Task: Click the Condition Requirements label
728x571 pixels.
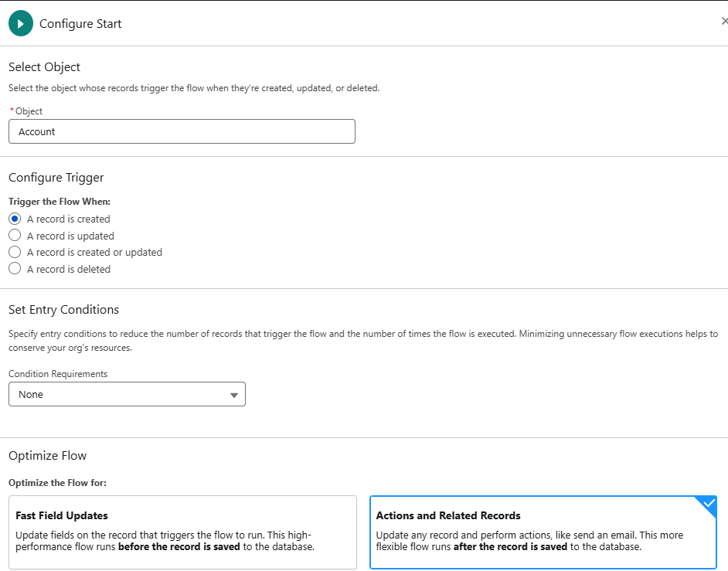Action: coord(58,374)
